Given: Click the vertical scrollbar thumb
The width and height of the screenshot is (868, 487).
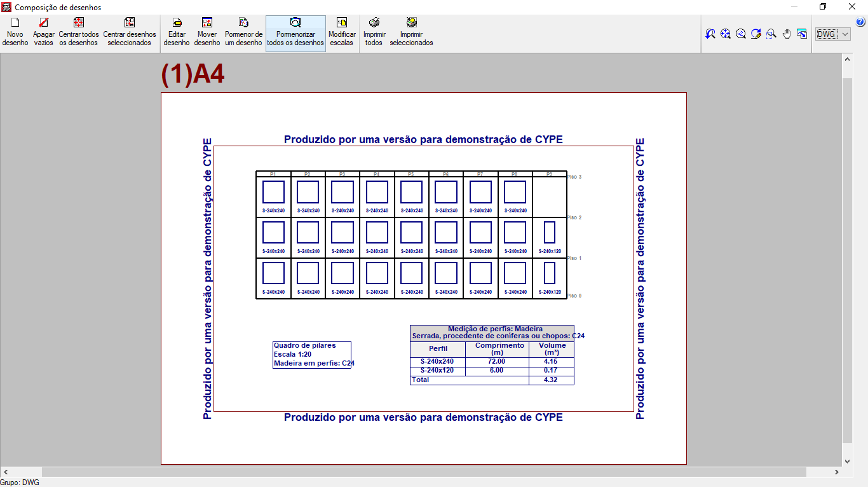Looking at the screenshot, I should (x=847, y=261).
